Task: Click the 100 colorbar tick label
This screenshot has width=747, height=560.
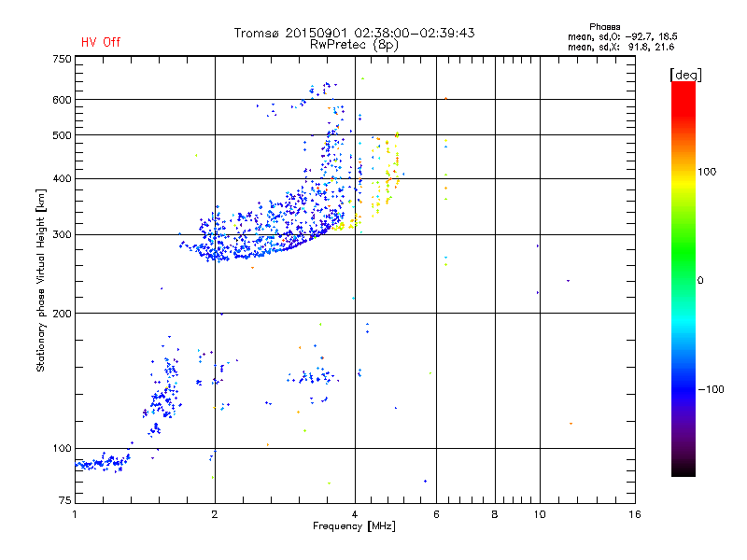Action: 707,172
